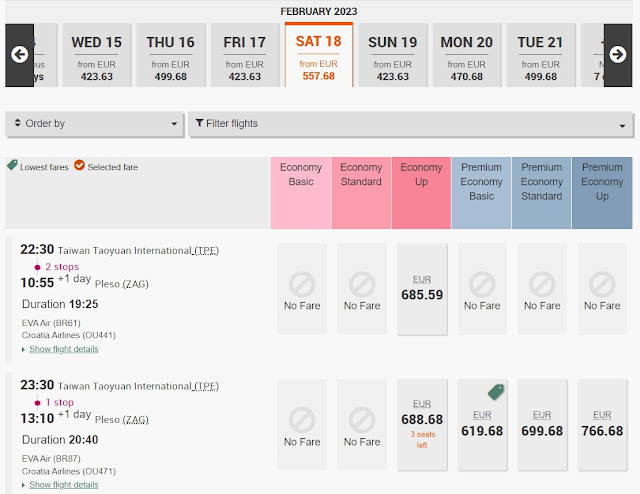Click 'Duration 20:40' text

[60, 440]
